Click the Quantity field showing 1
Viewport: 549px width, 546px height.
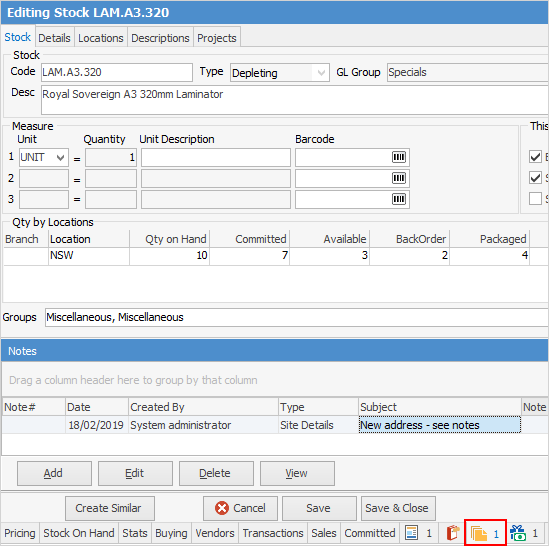111,158
